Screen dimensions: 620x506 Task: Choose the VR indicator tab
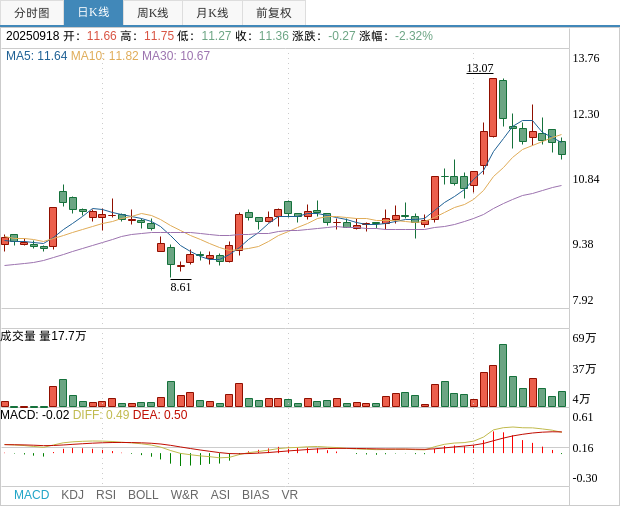click(x=289, y=495)
